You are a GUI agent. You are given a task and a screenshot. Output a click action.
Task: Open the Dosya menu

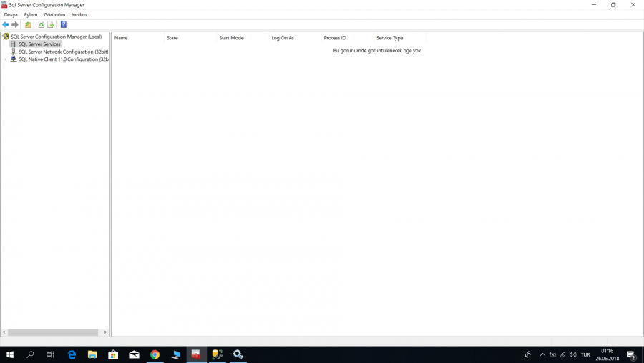tap(11, 15)
